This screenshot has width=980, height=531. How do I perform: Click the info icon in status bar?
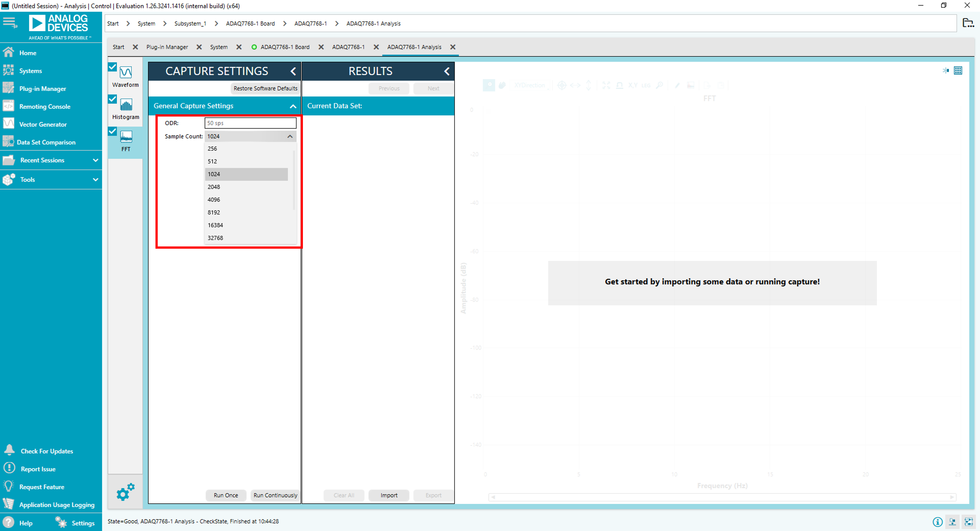point(937,522)
